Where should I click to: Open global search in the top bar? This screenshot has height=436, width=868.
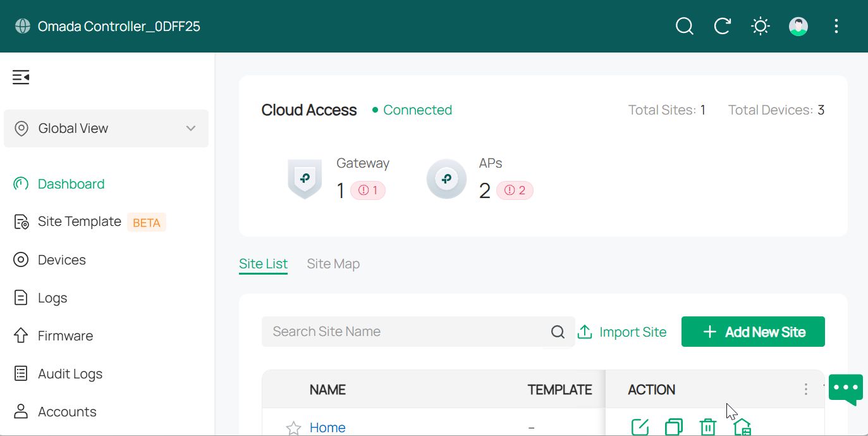[684, 26]
